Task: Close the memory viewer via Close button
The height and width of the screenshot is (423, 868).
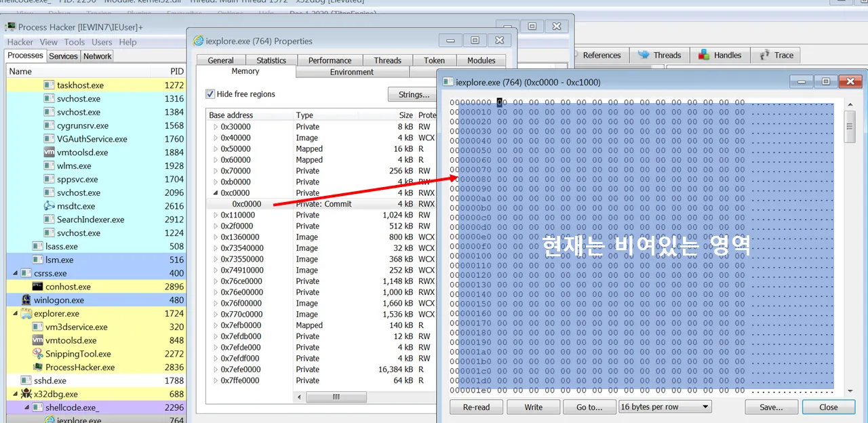Action: point(829,407)
